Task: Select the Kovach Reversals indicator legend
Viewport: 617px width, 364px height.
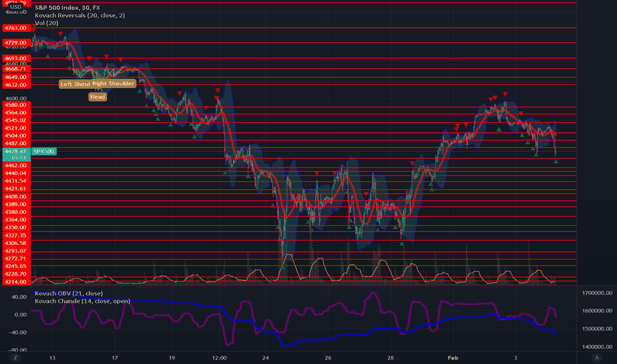Action: (80, 15)
